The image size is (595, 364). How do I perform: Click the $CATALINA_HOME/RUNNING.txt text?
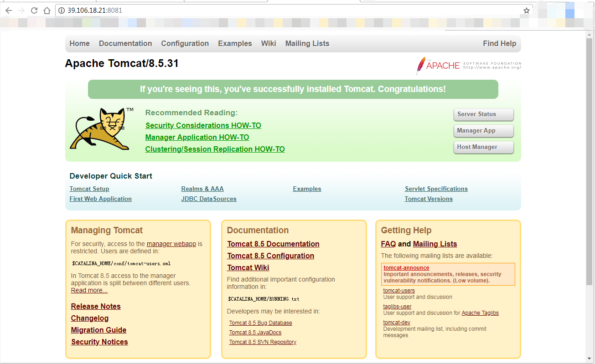pyautogui.click(x=264, y=299)
